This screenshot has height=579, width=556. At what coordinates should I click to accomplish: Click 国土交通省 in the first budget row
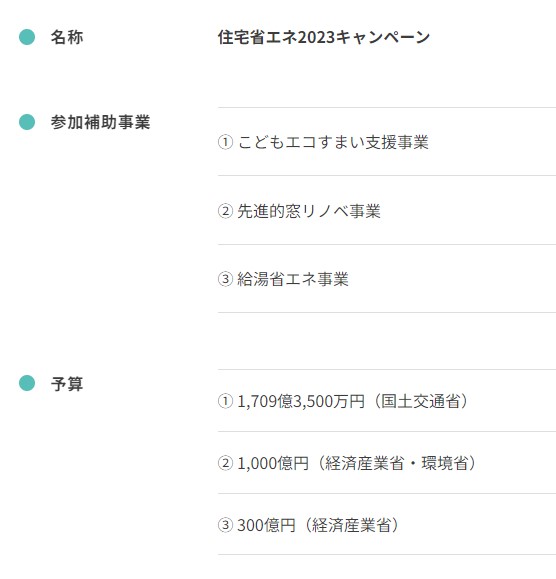point(420,401)
